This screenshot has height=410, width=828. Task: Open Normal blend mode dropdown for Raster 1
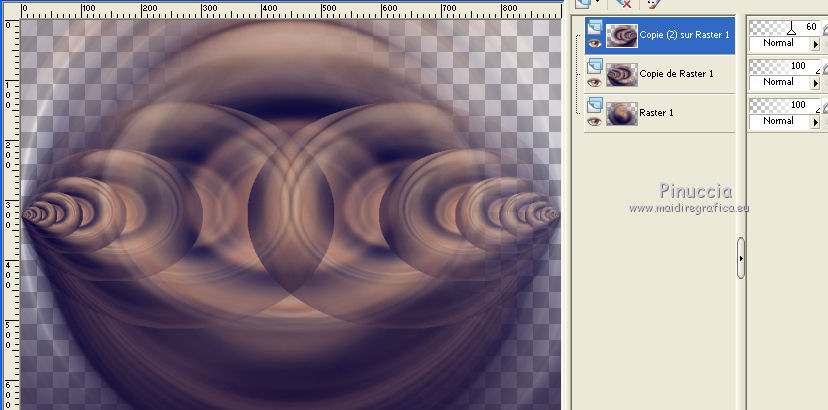tap(816, 122)
